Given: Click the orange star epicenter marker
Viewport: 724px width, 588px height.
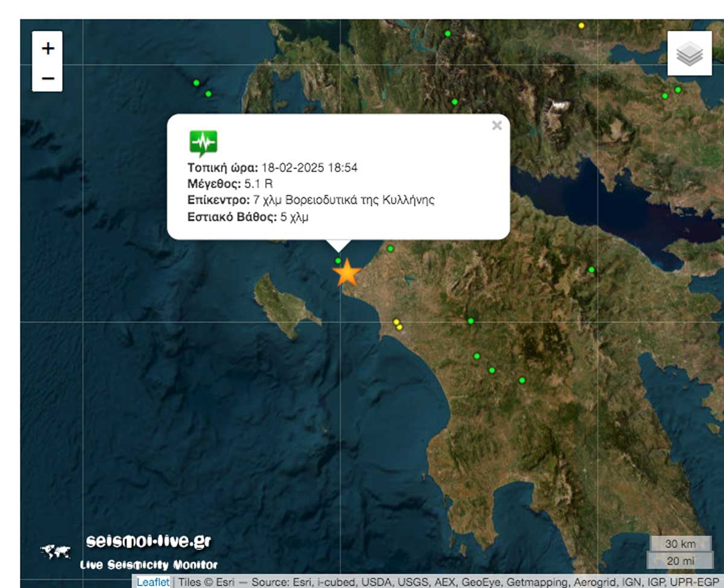Looking at the screenshot, I should click(x=347, y=274).
